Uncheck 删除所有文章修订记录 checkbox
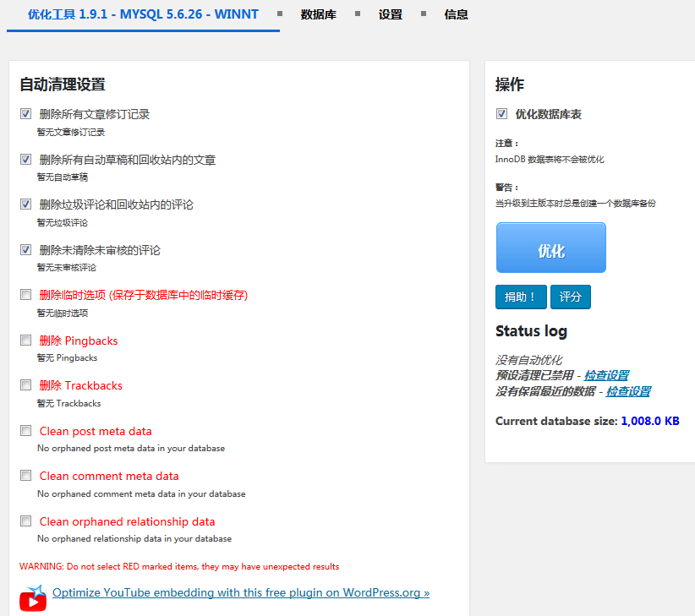 tap(26, 114)
